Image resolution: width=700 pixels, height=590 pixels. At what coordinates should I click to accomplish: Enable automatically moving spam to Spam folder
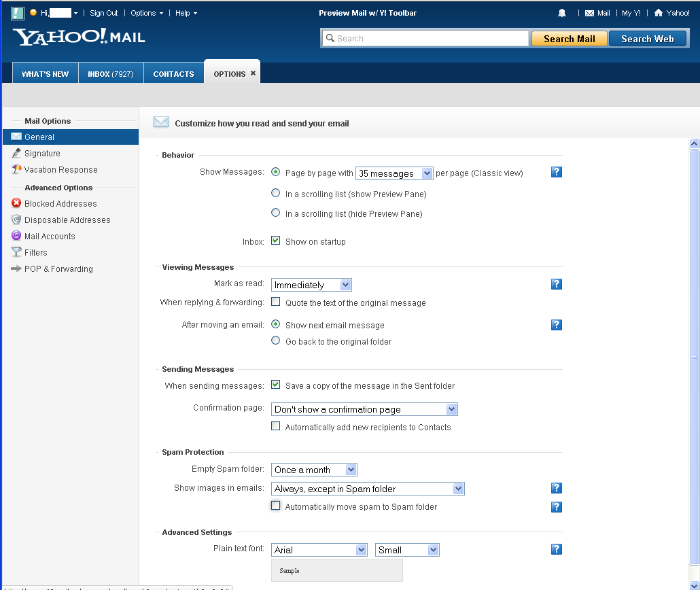[276, 506]
